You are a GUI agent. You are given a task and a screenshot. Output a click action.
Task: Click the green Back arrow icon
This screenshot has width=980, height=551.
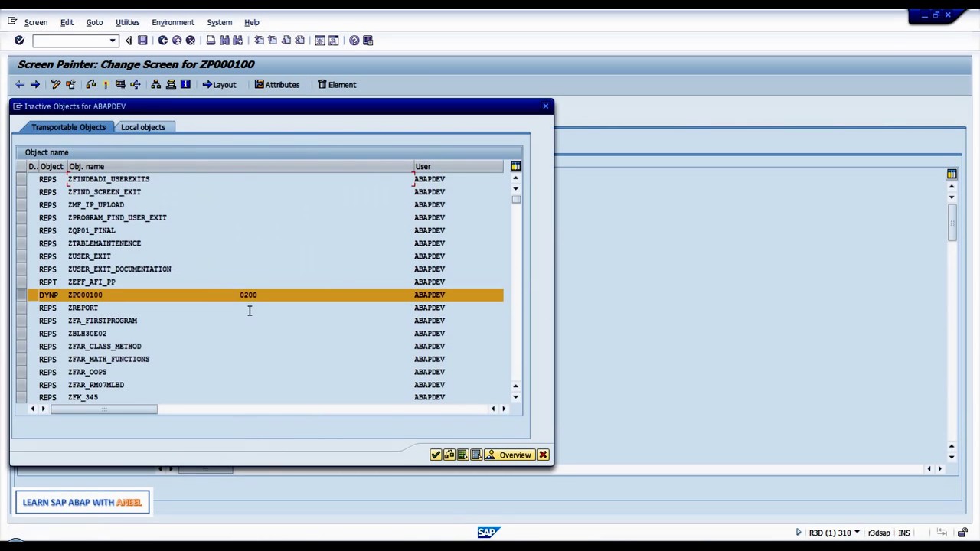click(163, 41)
